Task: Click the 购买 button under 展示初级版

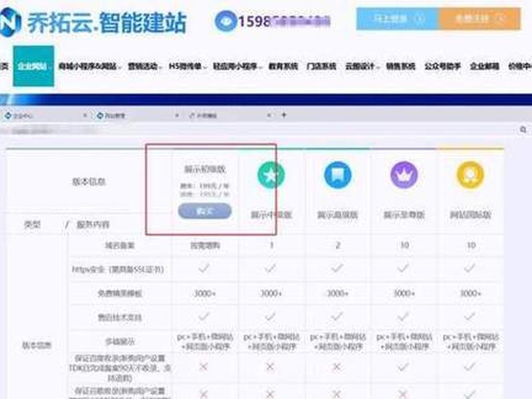Action: [x=205, y=211]
